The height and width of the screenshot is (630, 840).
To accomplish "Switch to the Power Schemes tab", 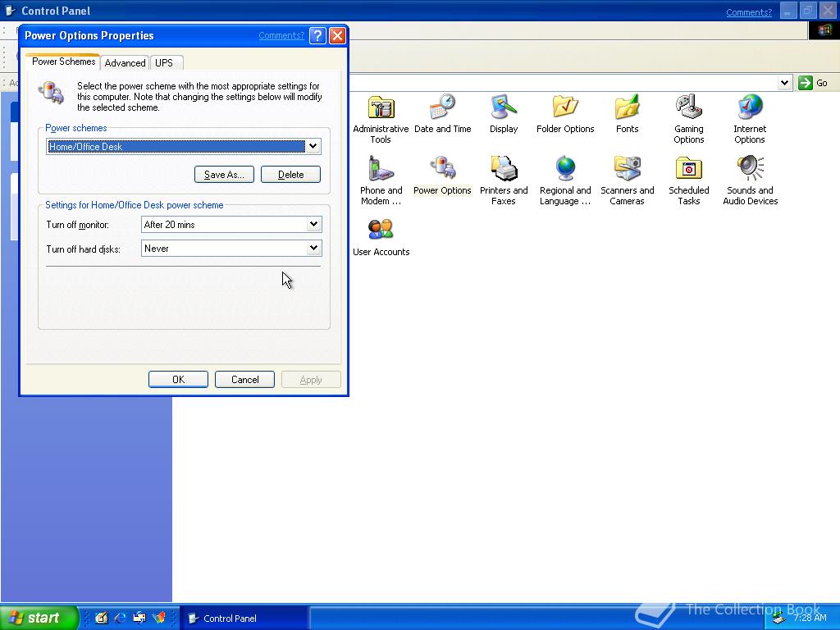I will 63,62.
